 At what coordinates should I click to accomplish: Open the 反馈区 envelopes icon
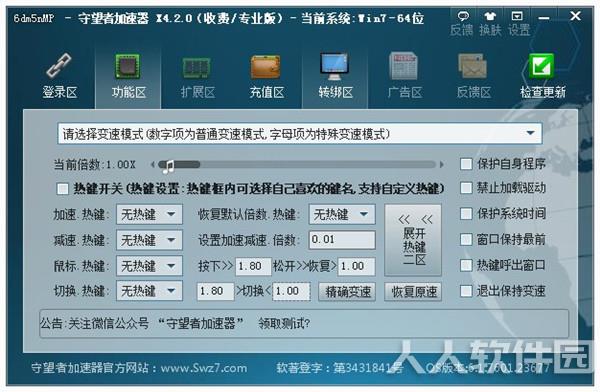click(x=473, y=66)
